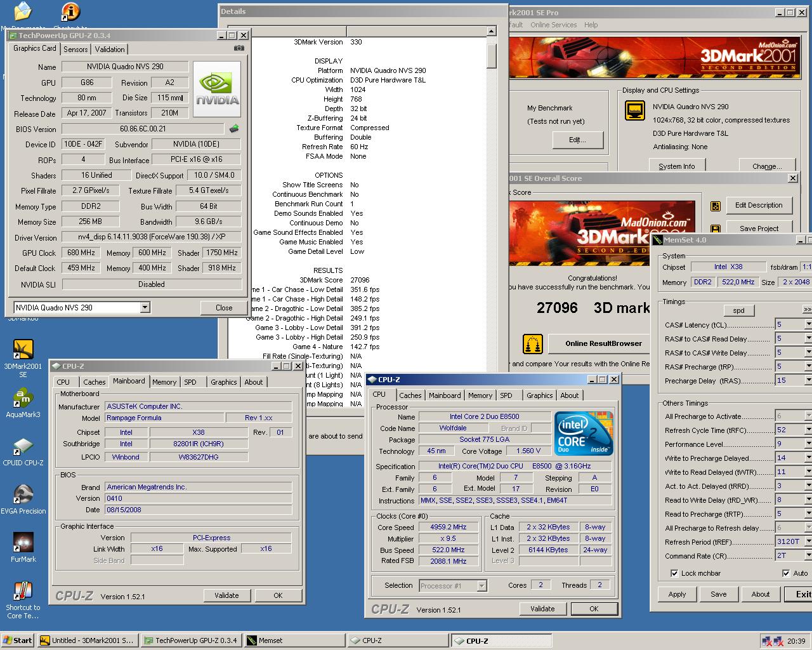Click Apply in MemSet
Viewport: 812px width, 650px height.
[x=677, y=594]
